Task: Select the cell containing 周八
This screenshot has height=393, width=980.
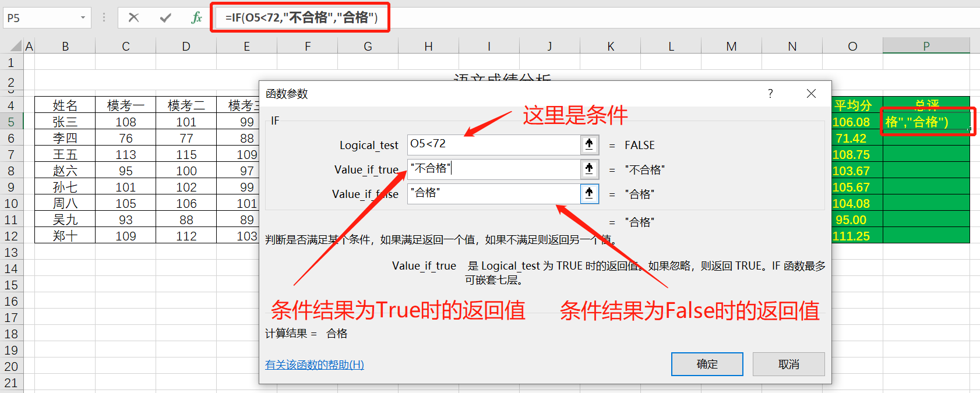Action: pos(65,203)
